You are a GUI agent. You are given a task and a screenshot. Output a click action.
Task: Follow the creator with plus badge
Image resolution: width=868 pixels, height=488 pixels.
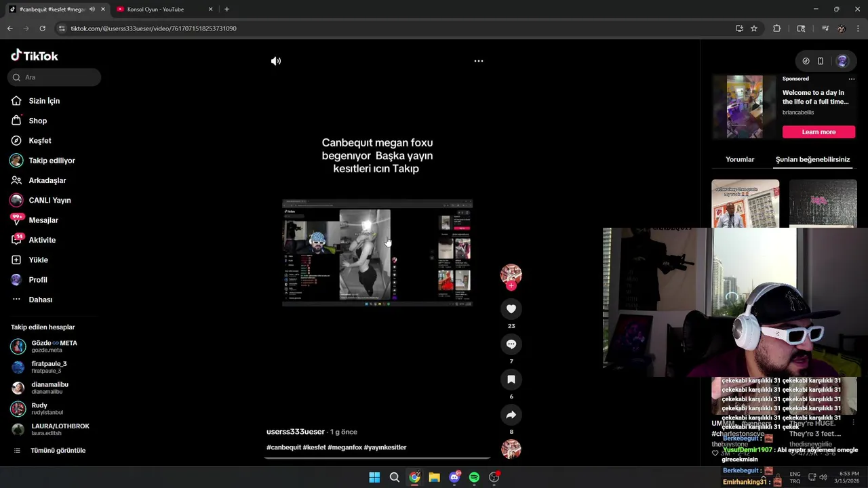pos(511,286)
